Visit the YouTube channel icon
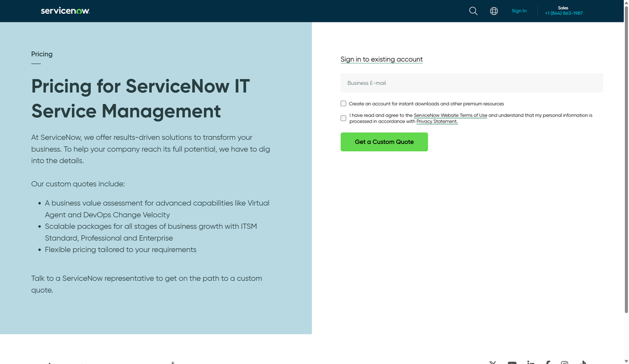This screenshot has height=364, width=629. (x=512, y=362)
